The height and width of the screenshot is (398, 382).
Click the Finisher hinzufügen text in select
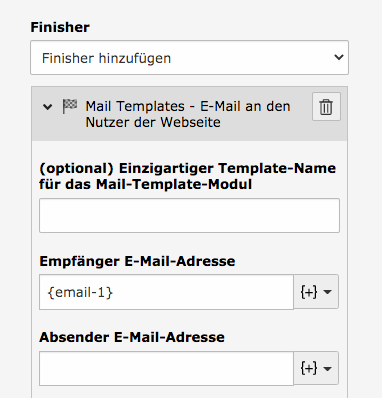pyautogui.click(x=106, y=58)
